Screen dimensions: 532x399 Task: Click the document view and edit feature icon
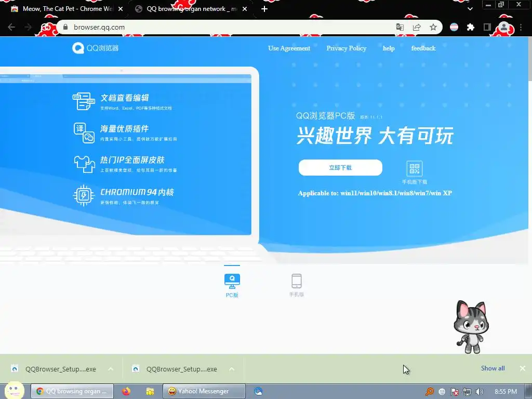coord(84,101)
